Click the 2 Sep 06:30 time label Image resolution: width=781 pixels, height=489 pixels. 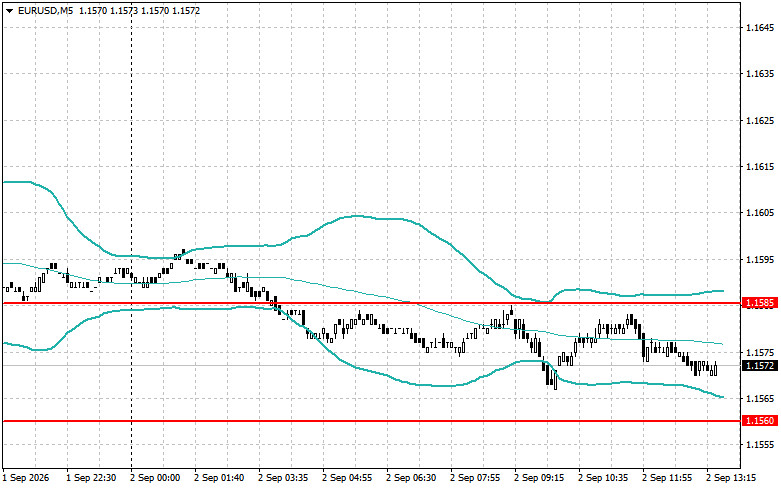point(411,478)
